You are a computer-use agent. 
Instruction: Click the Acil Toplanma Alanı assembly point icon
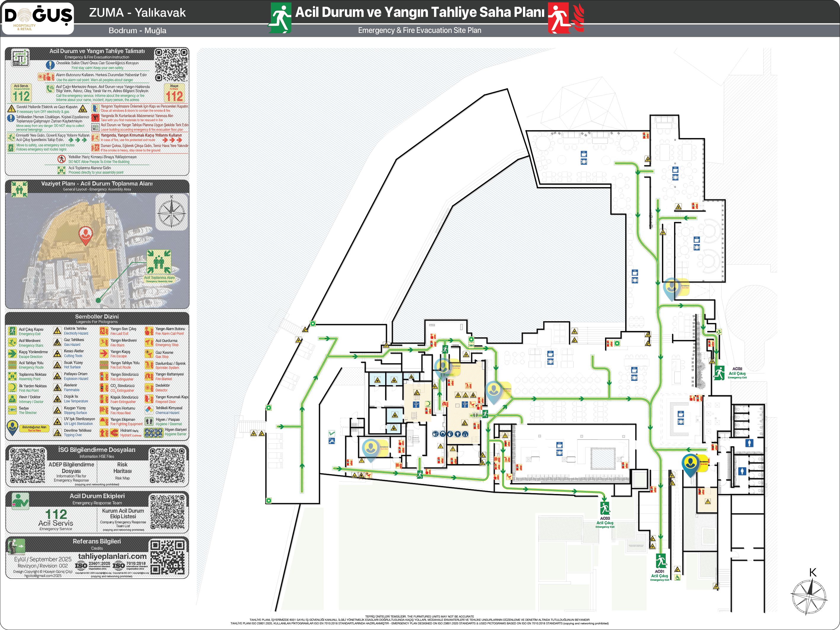click(159, 262)
